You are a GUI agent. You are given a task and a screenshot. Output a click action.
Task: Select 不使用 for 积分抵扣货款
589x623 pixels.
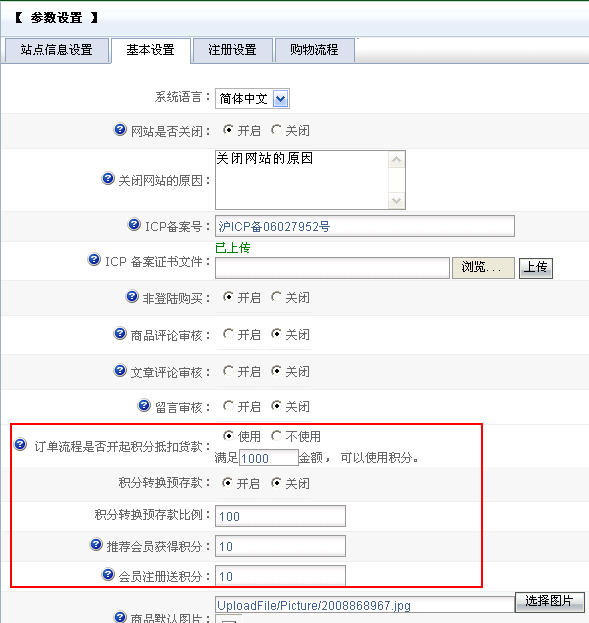(x=276, y=436)
